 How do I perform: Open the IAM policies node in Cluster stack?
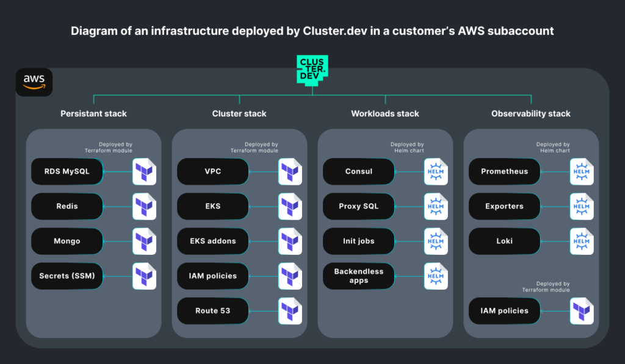212,276
